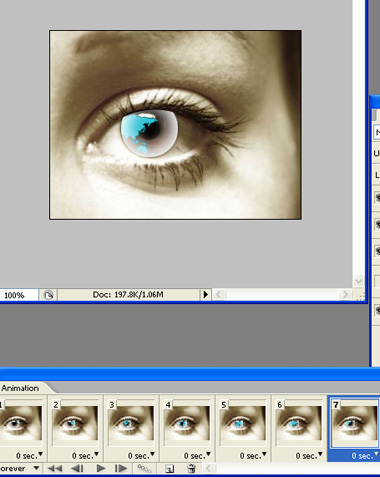Duplicate the current frame
The image size is (380, 477).
click(170, 469)
